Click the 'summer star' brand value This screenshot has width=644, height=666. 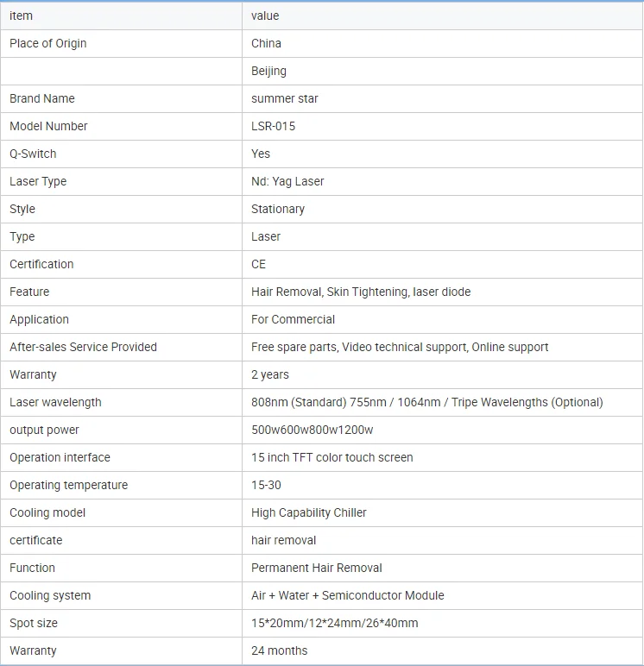tap(285, 98)
